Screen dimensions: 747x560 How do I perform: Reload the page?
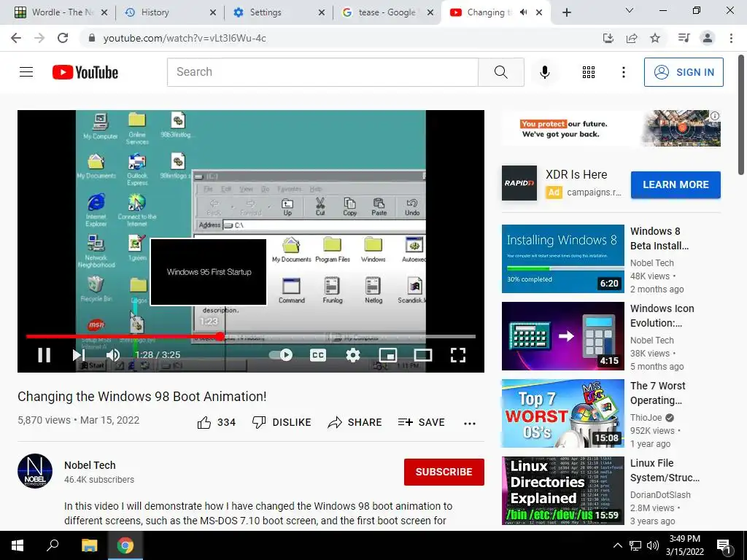63,38
